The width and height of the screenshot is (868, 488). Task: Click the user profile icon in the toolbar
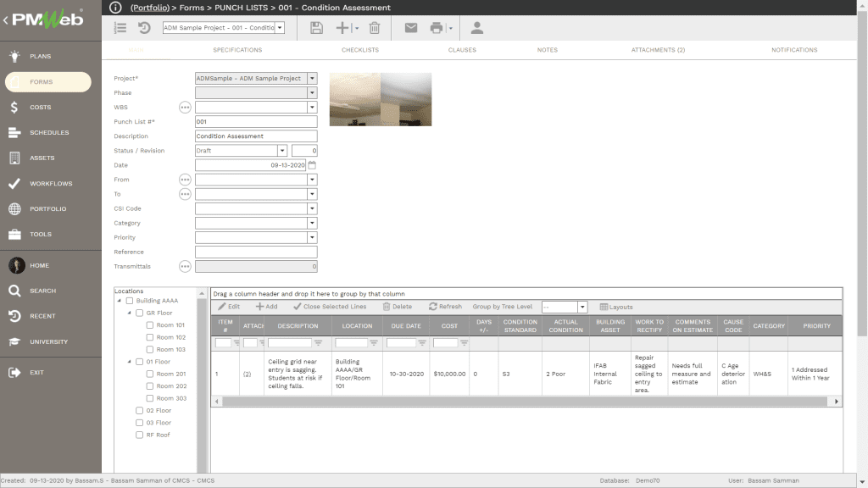coord(476,28)
